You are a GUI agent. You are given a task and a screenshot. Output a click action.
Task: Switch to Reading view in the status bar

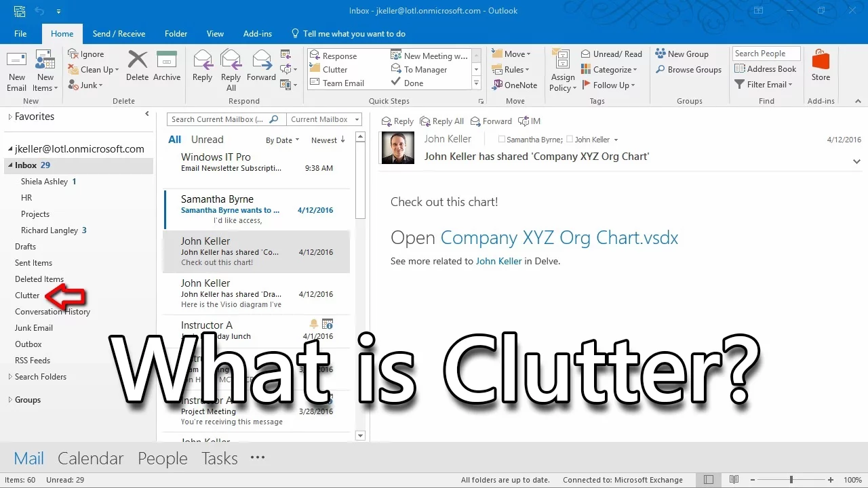[x=734, y=479]
